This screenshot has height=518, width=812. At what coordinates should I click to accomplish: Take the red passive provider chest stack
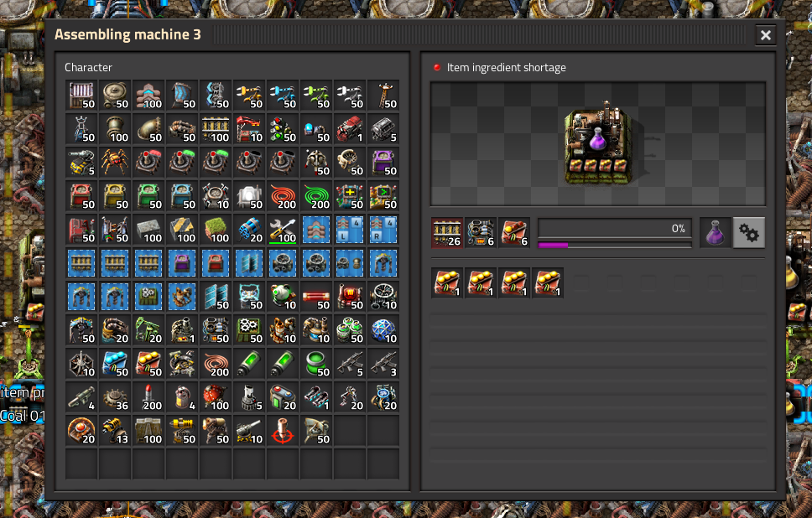(81, 196)
